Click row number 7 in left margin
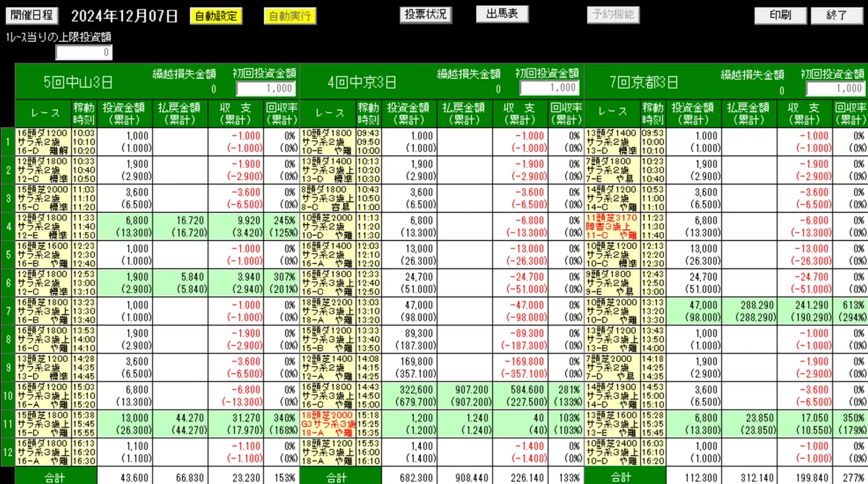Viewport: 868px width, 484px height. (x=7, y=310)
